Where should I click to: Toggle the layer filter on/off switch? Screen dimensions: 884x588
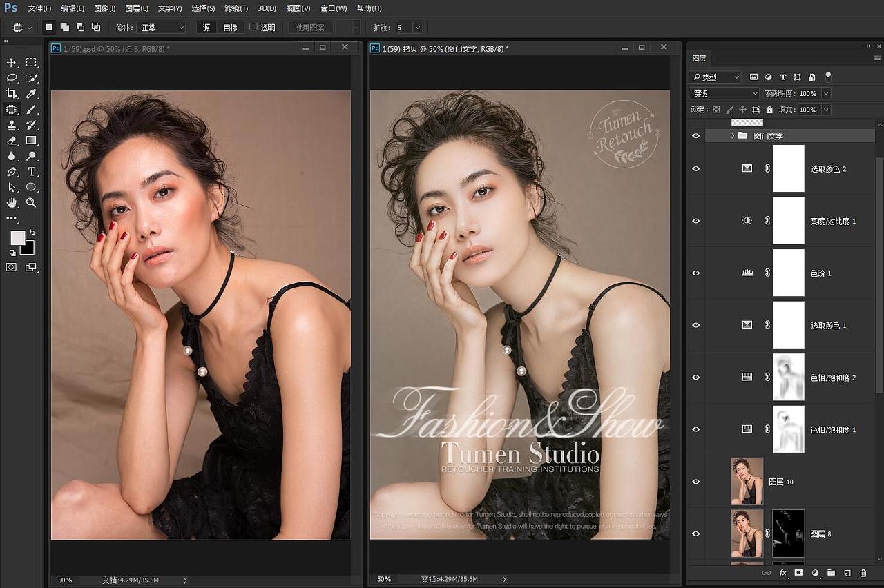(x=828, y=77)
